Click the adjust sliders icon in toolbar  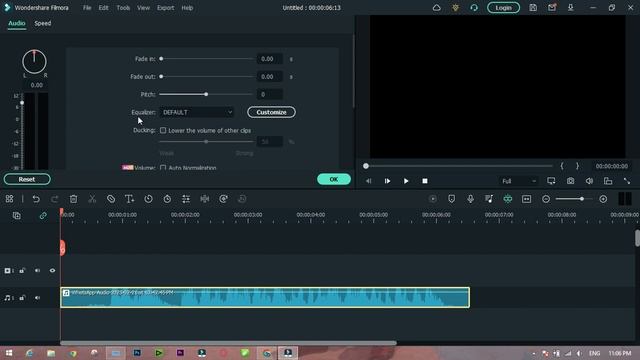pyautogui.click(x=186, y=199)
